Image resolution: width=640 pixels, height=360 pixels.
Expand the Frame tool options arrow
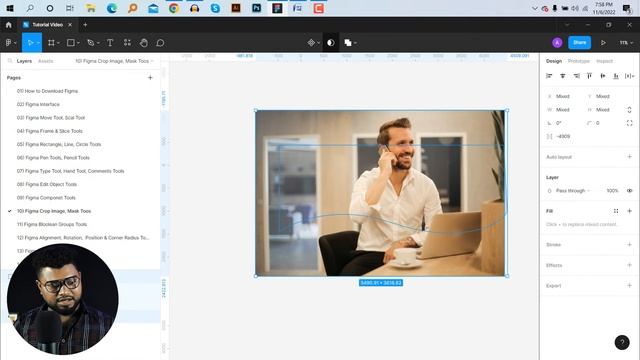[58, 43]
